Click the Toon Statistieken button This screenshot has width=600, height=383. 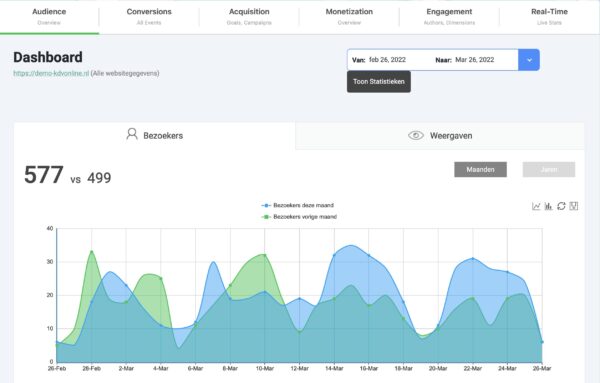[379, 81]
